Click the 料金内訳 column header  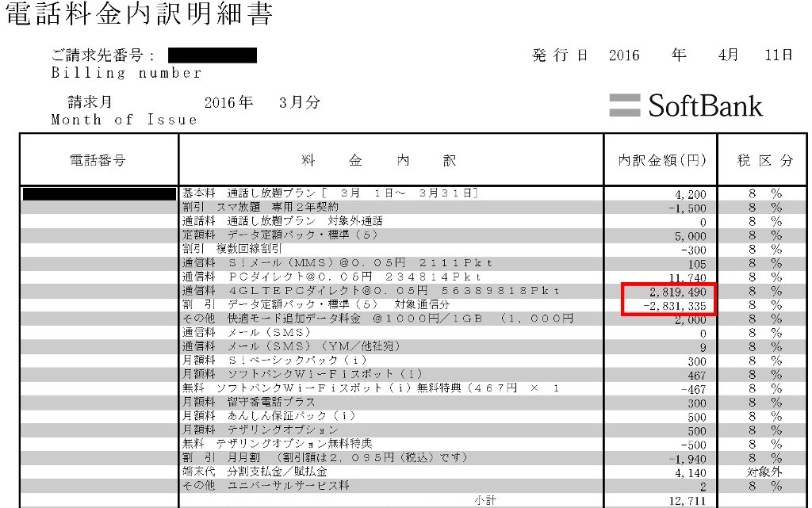(378, 160)
